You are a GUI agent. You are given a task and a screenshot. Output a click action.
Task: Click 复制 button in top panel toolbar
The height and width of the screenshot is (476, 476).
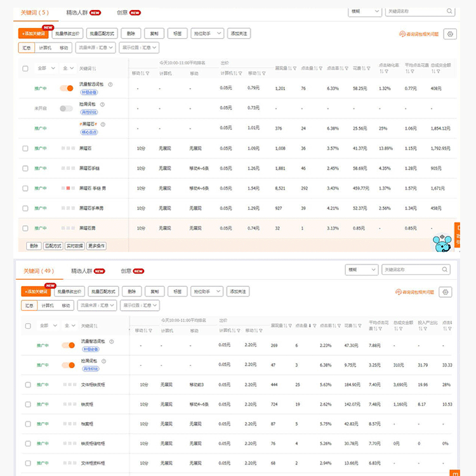click(154, 34)
